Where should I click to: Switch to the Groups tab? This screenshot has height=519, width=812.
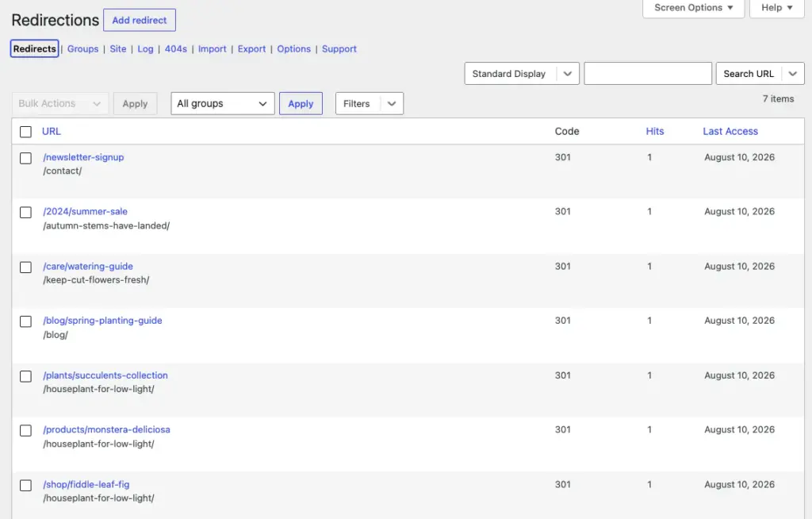tap(82, 48)
